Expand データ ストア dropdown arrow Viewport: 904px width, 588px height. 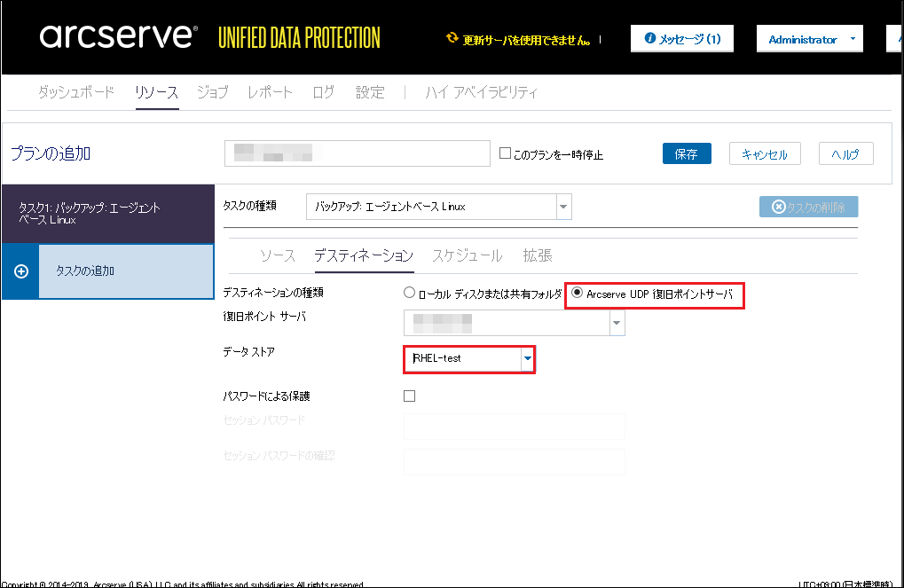pos(528,358)
